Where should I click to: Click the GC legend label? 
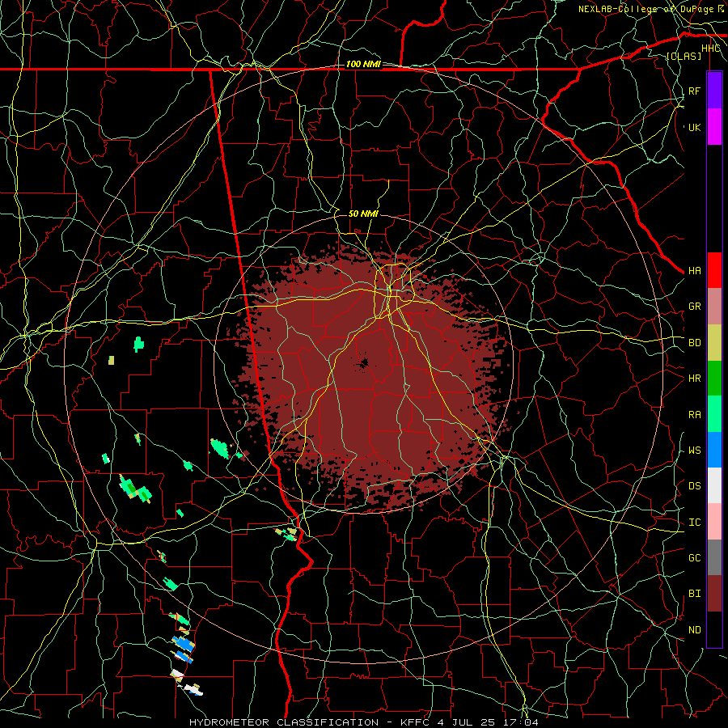[694, 558]
